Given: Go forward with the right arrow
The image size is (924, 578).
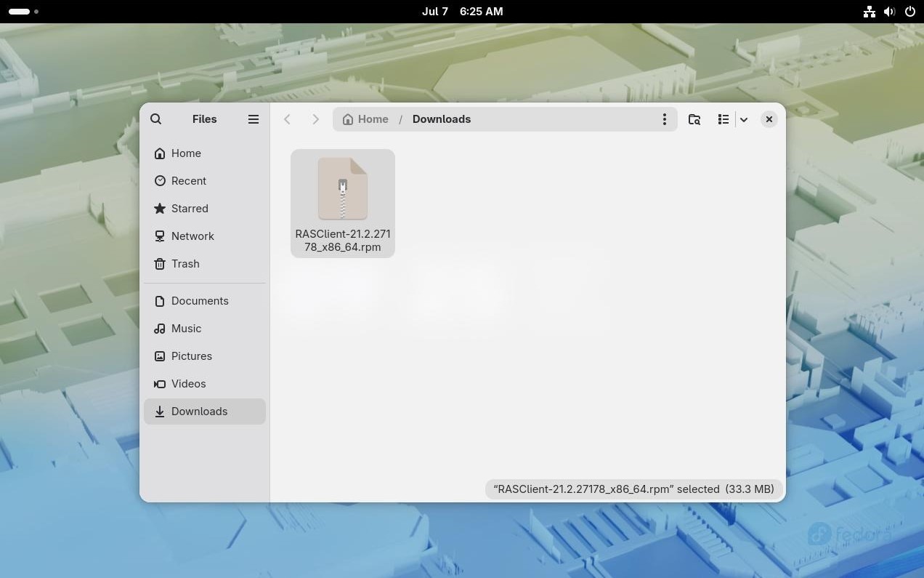Looking at the screenshot, I should (315, 119).
